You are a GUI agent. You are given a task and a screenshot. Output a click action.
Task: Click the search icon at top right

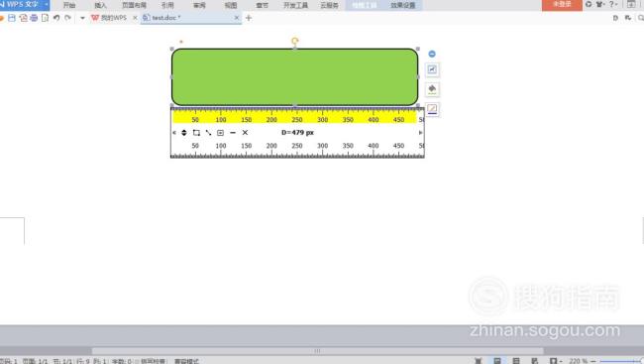[640, 18]
